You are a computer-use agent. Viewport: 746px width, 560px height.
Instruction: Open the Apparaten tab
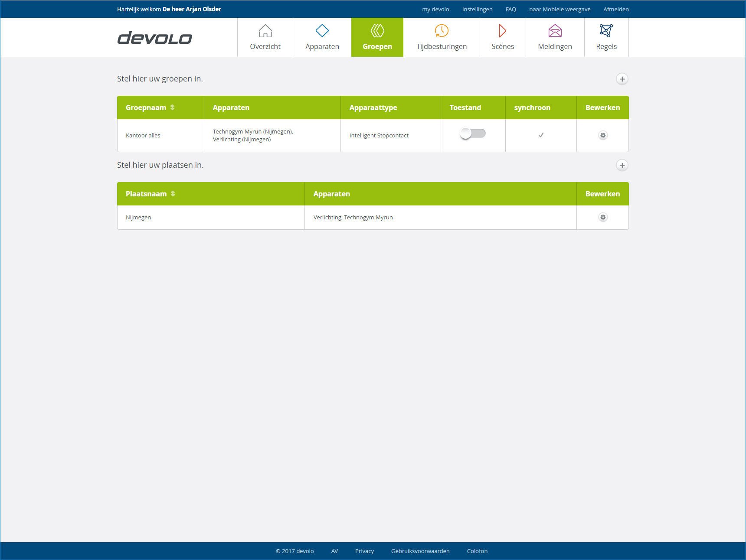click(x=322, y=37)
